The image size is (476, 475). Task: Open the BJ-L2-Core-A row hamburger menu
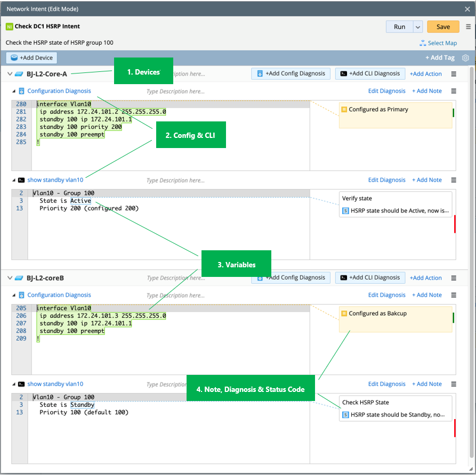click(x=454, y=74)
